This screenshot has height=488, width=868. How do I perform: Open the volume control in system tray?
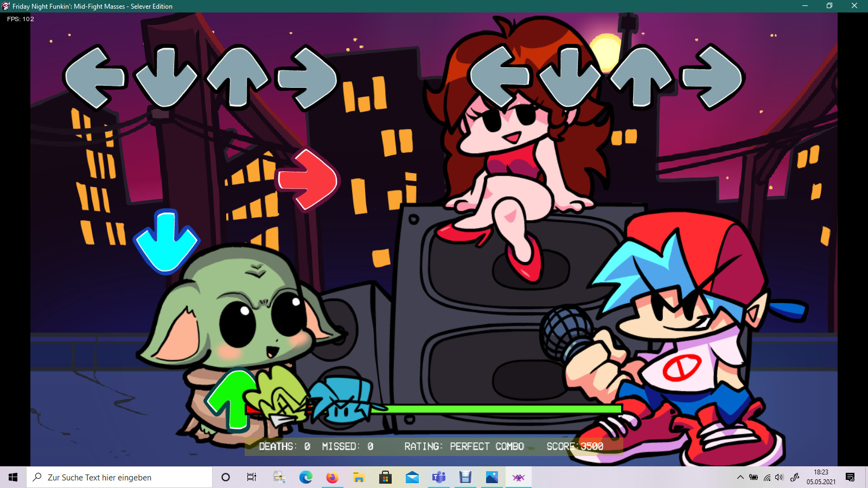tap(780, 477)
